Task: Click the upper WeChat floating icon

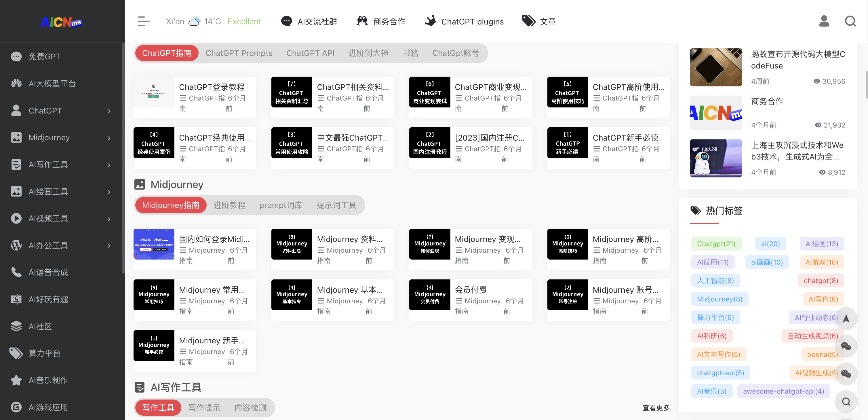Action: (846, 346)
